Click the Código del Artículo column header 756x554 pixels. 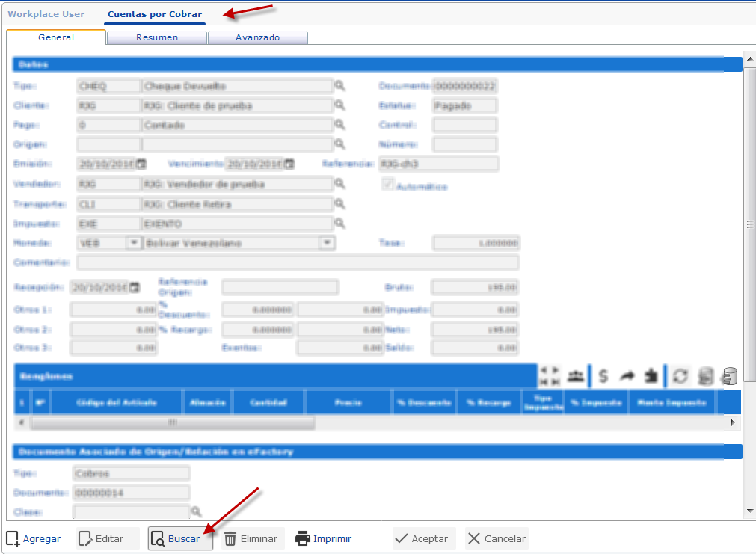117,402
